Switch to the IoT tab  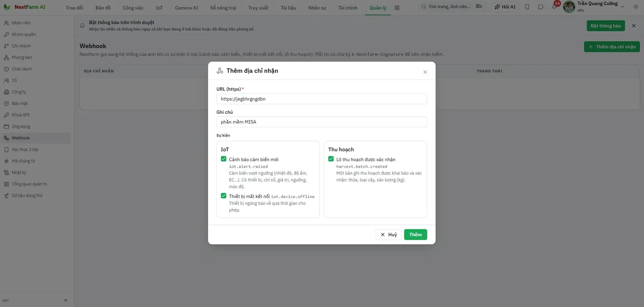[x=159, y=8]
